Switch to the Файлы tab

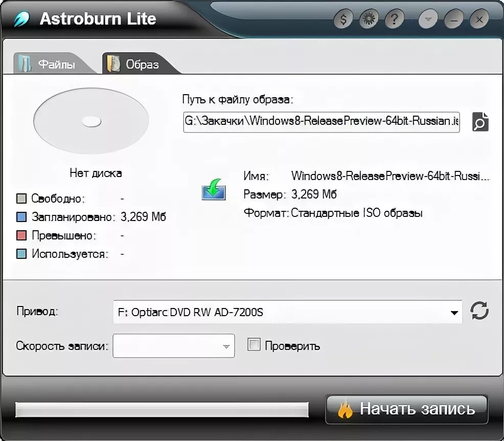(53, 63)
